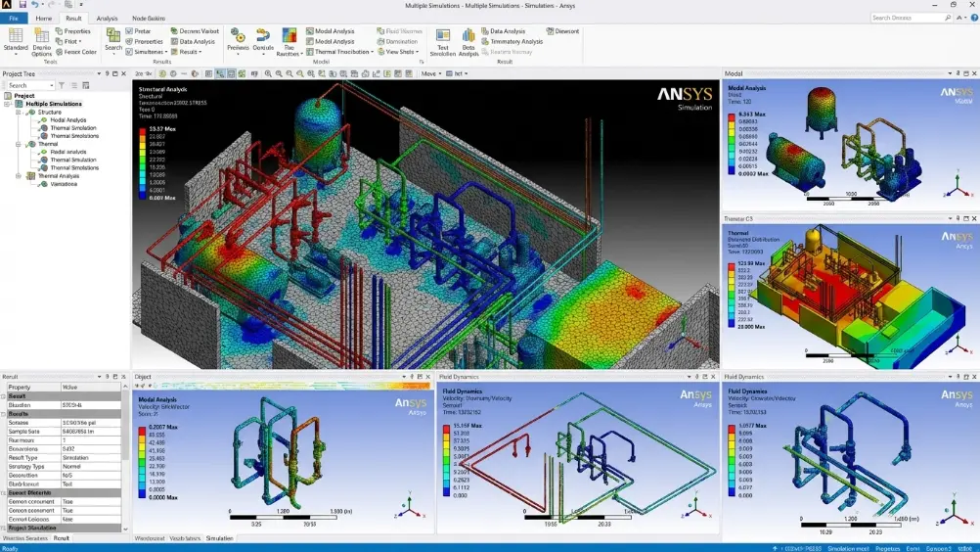Collapse the Structure tree node
Viewport: 980px width, 552px height.
[x=19, y=112]
